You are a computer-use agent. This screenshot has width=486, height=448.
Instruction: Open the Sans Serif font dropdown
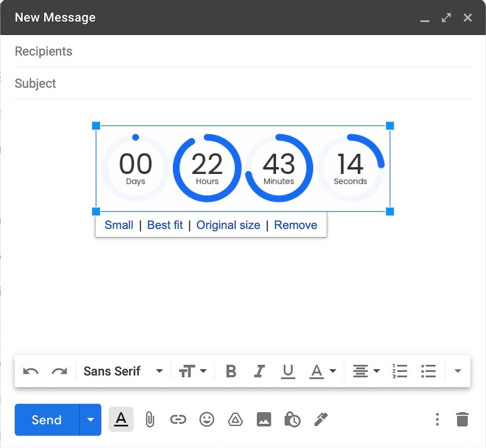click(x=123, y=371)
